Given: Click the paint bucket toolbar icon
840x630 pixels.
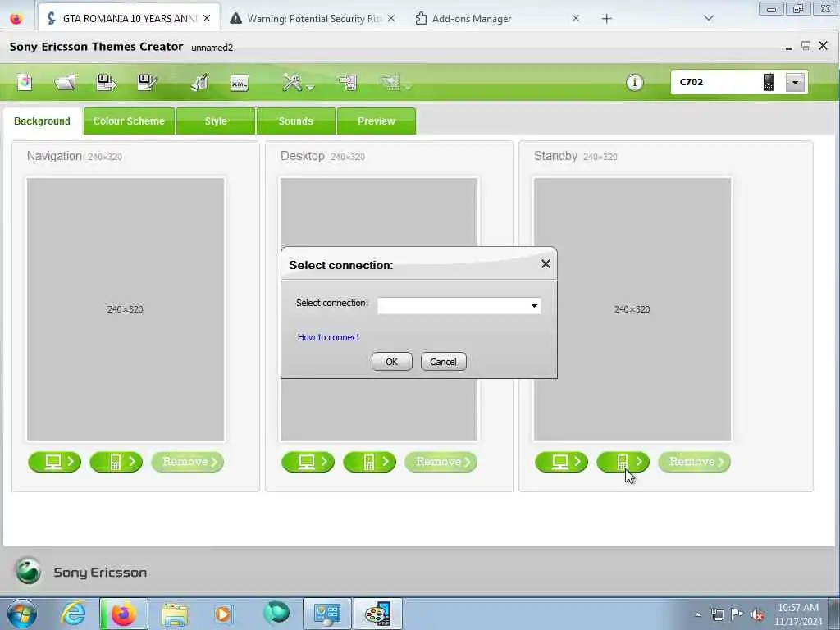Looking at the screenshot, I should 199,83.
